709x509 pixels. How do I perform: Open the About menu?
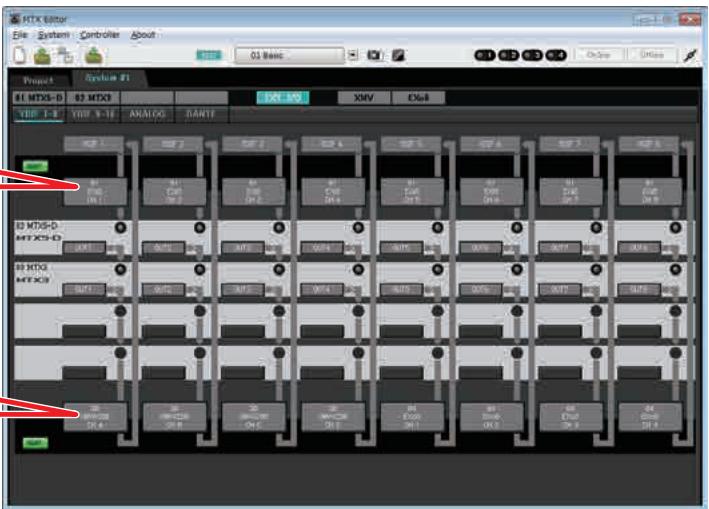(142, 35)
